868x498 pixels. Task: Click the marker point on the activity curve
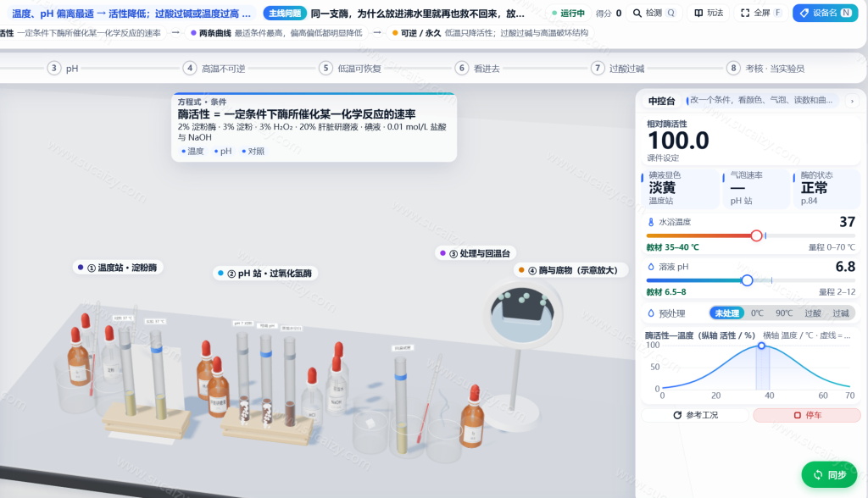(762, 346)
